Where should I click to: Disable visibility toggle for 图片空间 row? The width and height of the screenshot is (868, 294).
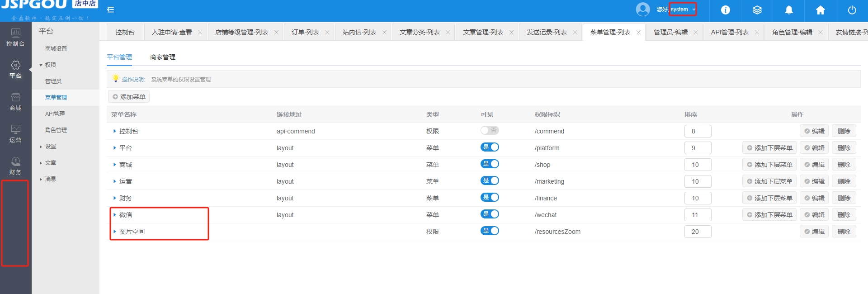[x=490, y=231]
